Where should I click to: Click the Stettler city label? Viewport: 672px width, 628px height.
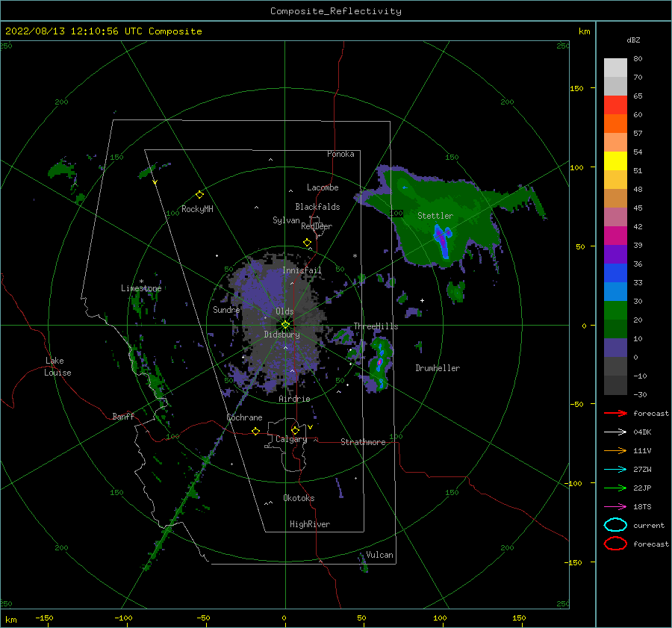(x=435, y=216)
